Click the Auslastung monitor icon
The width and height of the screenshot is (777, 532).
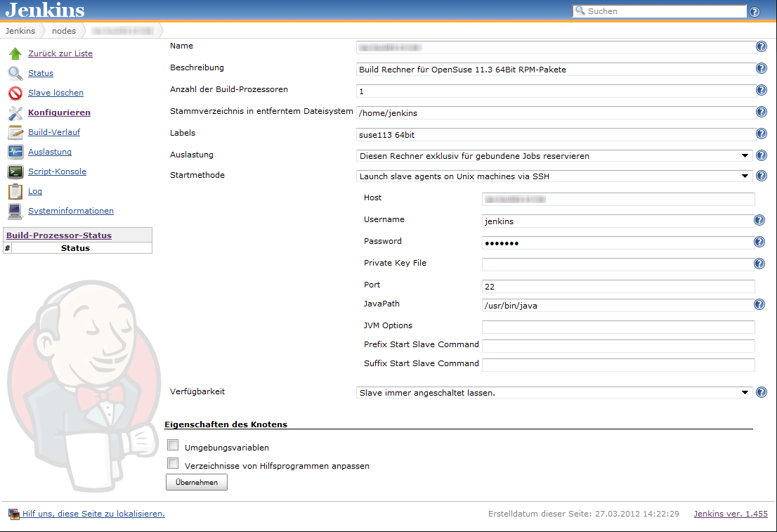tap(15, 152)
